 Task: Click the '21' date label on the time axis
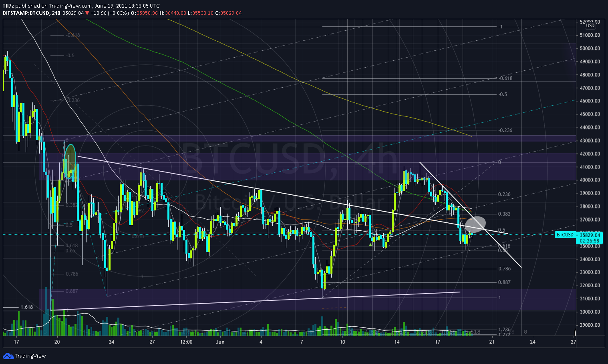pos(492,342)
